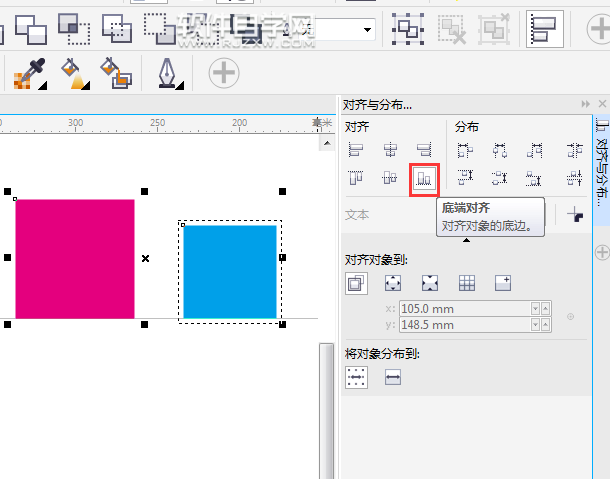This screenshot has width=610, height=479.
Task: Click Distribute Space Horizontally icon
Action: 575,150
